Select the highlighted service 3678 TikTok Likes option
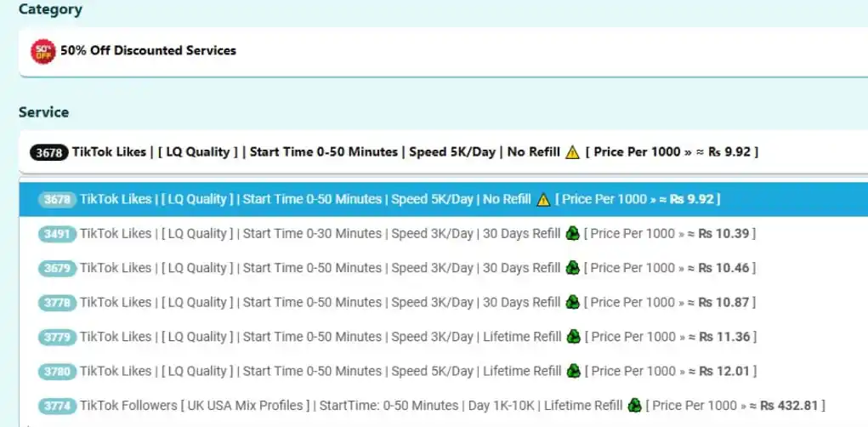The height and width of the screenshot is (427, 868). pos(443,199)
